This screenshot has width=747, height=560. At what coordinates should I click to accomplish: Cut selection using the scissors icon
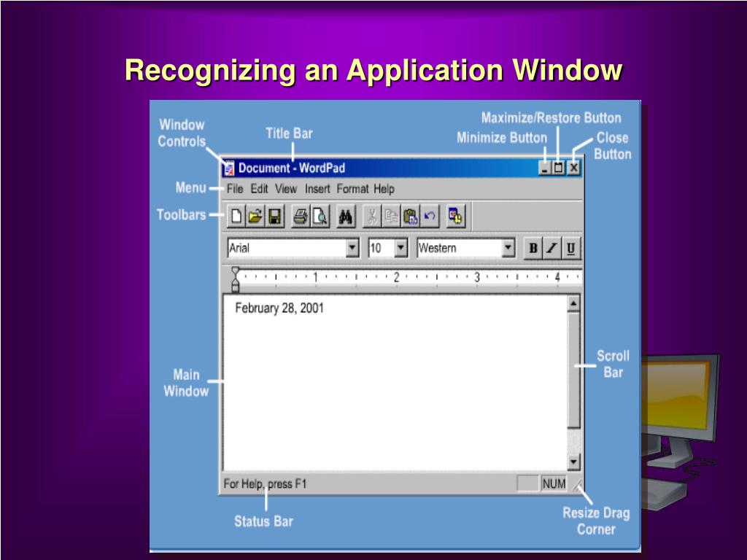(x=371, y=217)
